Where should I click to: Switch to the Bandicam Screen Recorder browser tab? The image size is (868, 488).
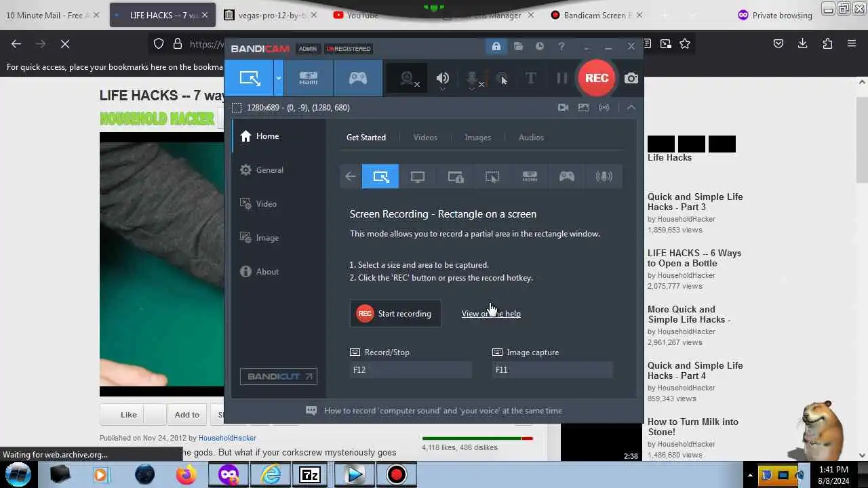pyautogui.click(x=595, y=15)
